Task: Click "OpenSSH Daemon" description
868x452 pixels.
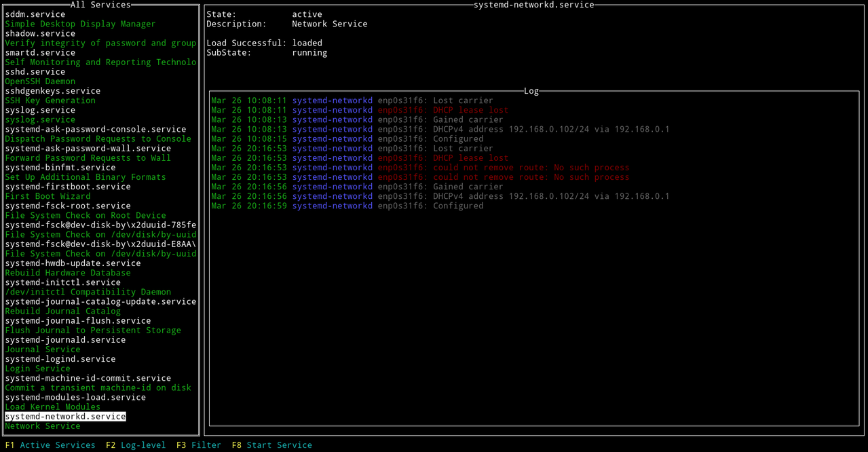Action: pyautogui.click(x=40, y=81)
